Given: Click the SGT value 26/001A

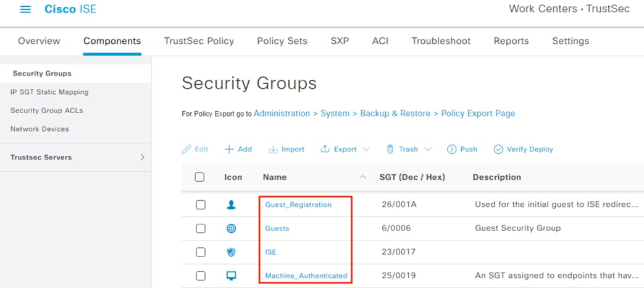Looking at the screenshot, I should pos(399,205).
